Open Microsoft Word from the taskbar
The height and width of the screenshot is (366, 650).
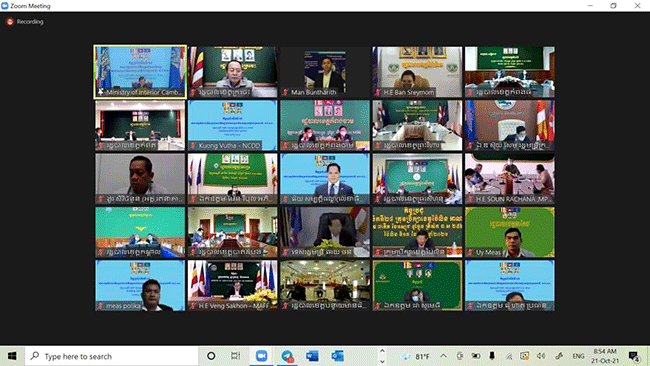point(312,356)
